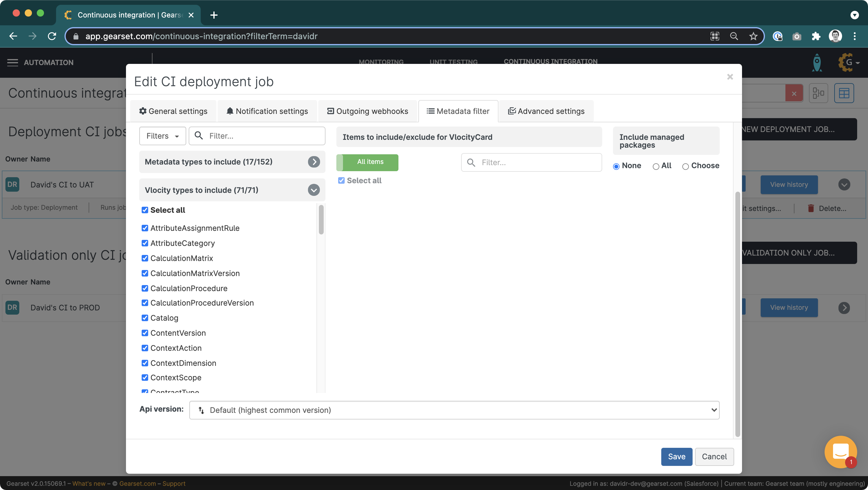Expand Metadata types to include section
This screenshot has width=868, height=490.
click(314, 162)
